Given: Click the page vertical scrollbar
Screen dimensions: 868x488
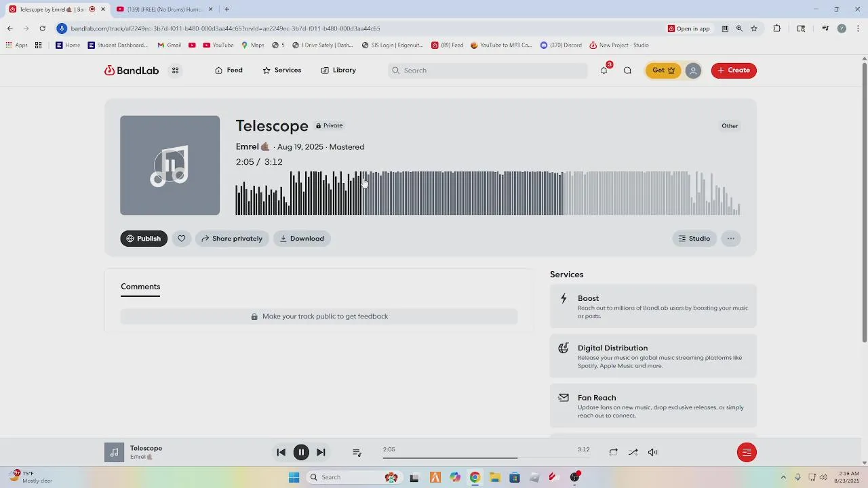Looking at the screenshot, I should 864,202.
